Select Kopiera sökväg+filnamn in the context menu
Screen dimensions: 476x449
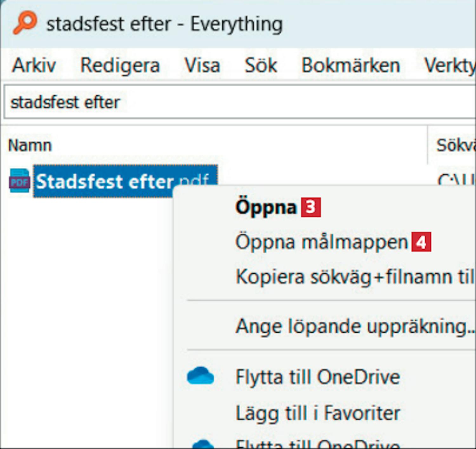[x=354, y=277]
